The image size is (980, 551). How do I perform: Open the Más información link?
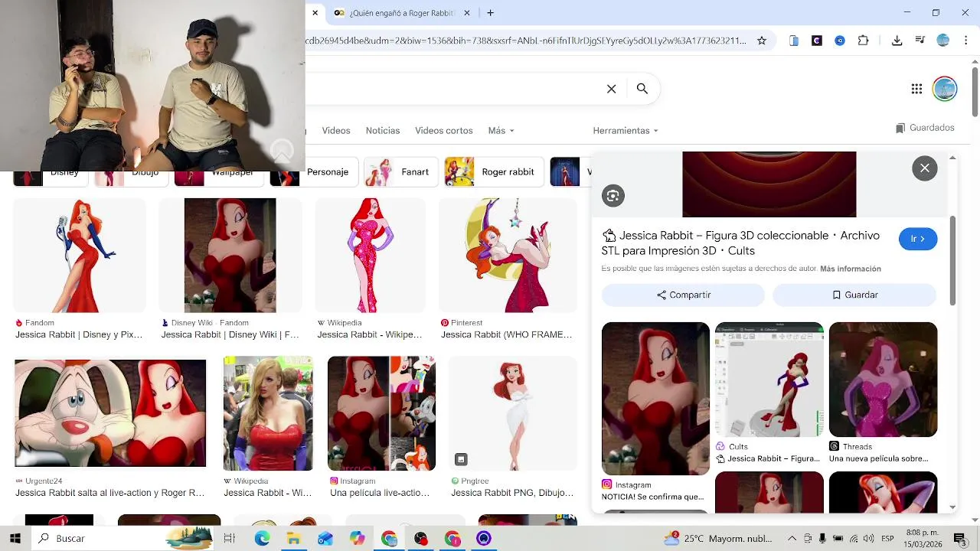point(851,269)
